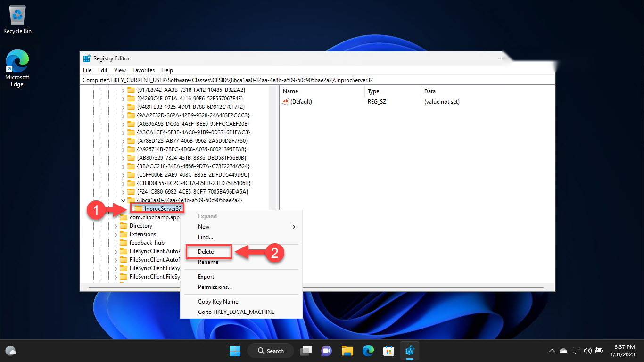Click the Name column header
Image resolution: width=644 pixels, height=362 pixels.
[x=322, y=91]
